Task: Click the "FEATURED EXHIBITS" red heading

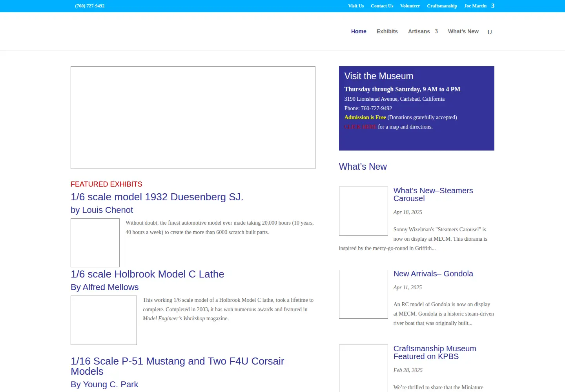Action: pyautogui.click(x=106, y=184)
